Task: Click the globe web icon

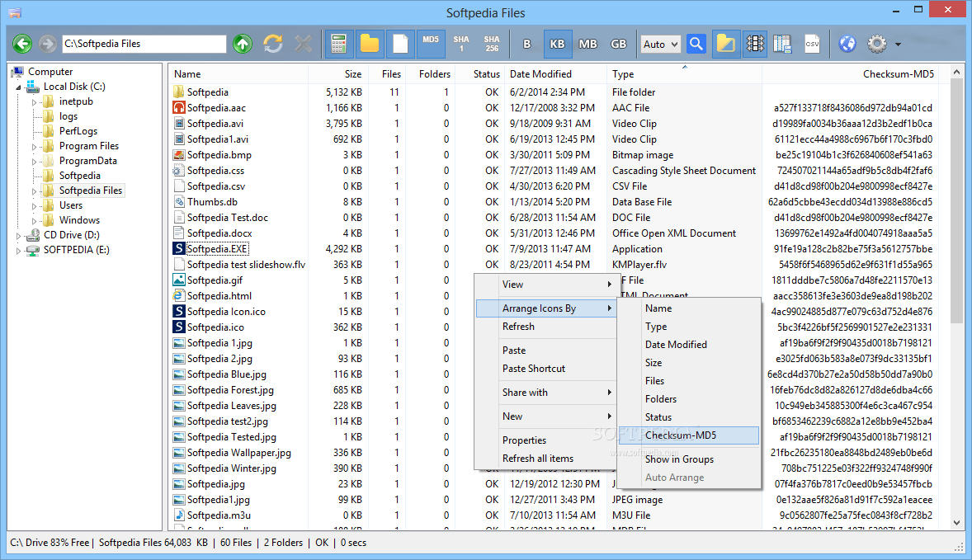Action: pyautogui.click(x=847, y=44)
